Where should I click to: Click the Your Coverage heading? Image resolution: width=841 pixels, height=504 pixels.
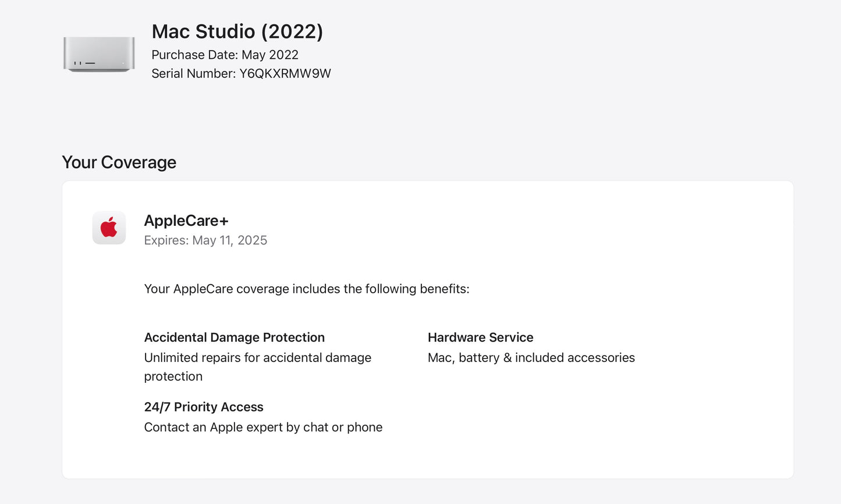coord(119,162)
